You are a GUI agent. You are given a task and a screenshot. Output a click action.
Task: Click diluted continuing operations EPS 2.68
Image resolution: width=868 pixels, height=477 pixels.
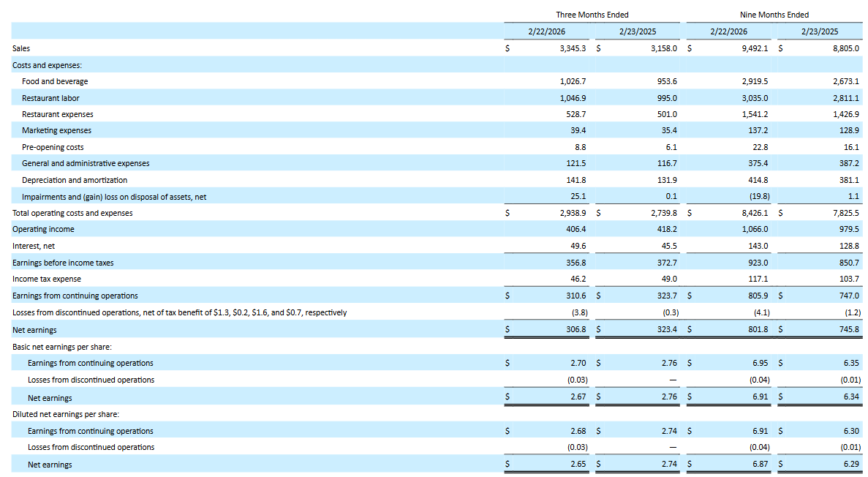coord(578,431)
